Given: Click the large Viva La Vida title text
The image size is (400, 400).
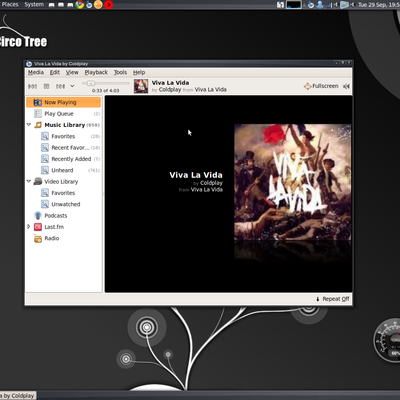Looking at the screenshot, I should coord(196,175).
